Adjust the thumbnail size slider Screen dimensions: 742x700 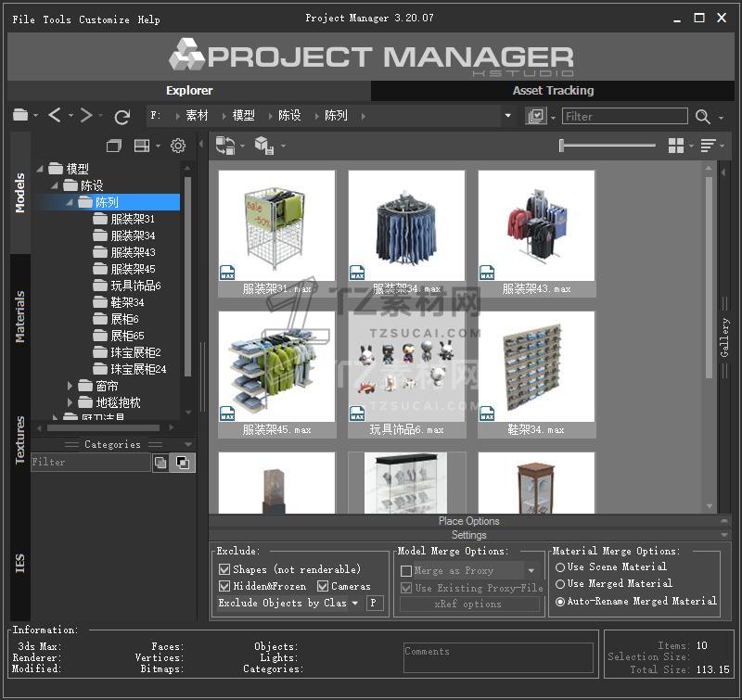pyautogui.click(x=562, y=146)
